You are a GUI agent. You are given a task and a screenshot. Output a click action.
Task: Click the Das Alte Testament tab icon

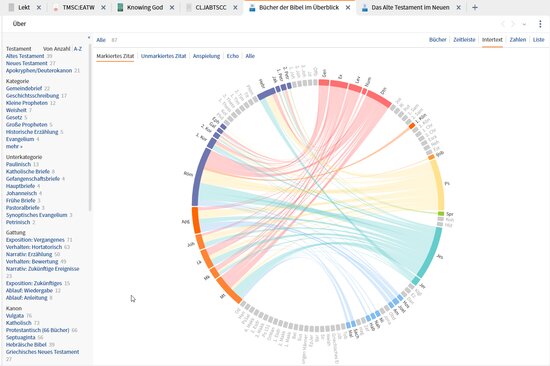[365, 7]
